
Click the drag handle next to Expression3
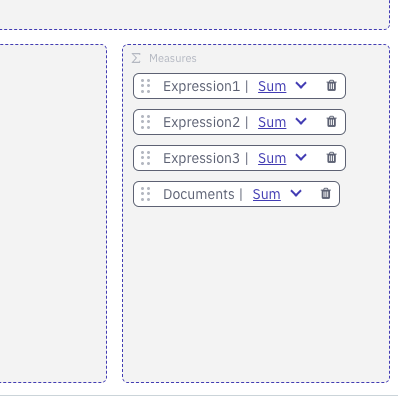point(146,158)
